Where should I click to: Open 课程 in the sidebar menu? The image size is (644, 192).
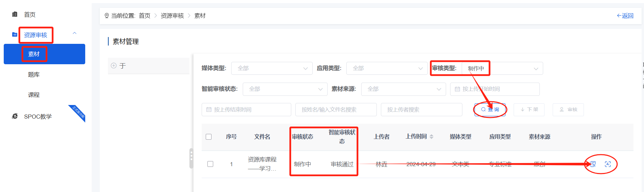(x=34, y=95)
